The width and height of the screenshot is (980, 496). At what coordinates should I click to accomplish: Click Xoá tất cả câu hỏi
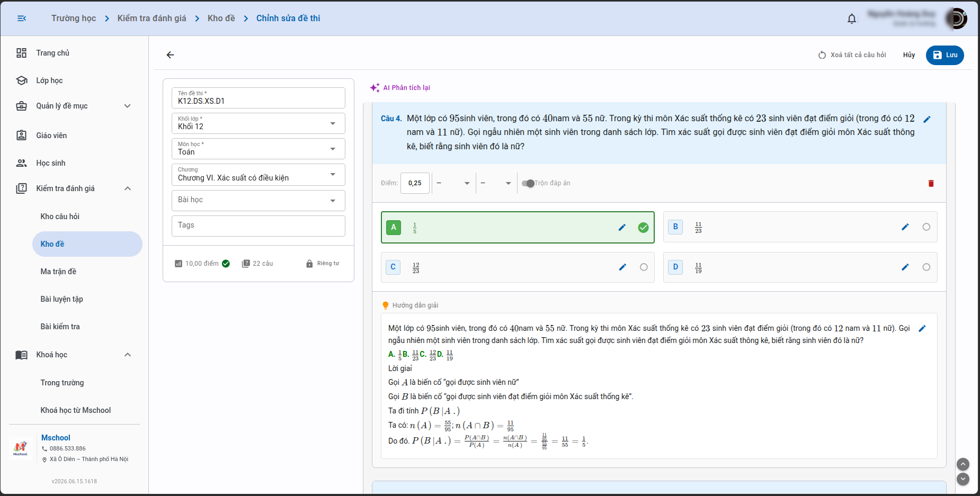coord(852,55)
